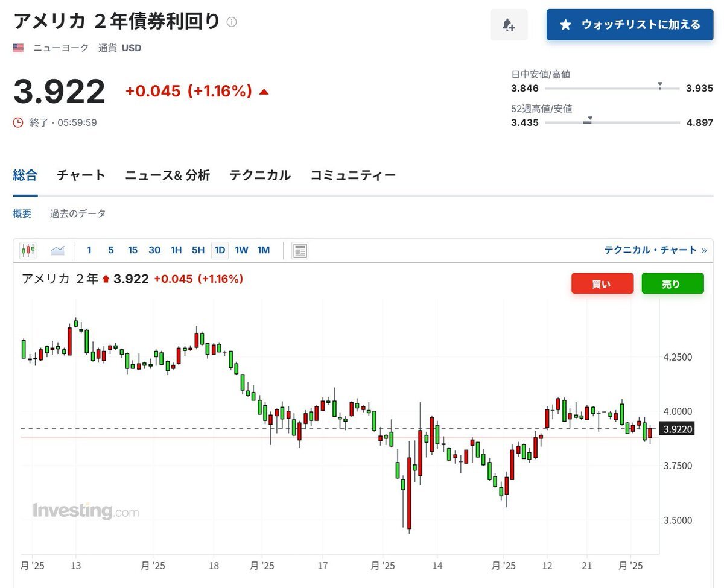Set chart interval to 5 minutes

111,250
